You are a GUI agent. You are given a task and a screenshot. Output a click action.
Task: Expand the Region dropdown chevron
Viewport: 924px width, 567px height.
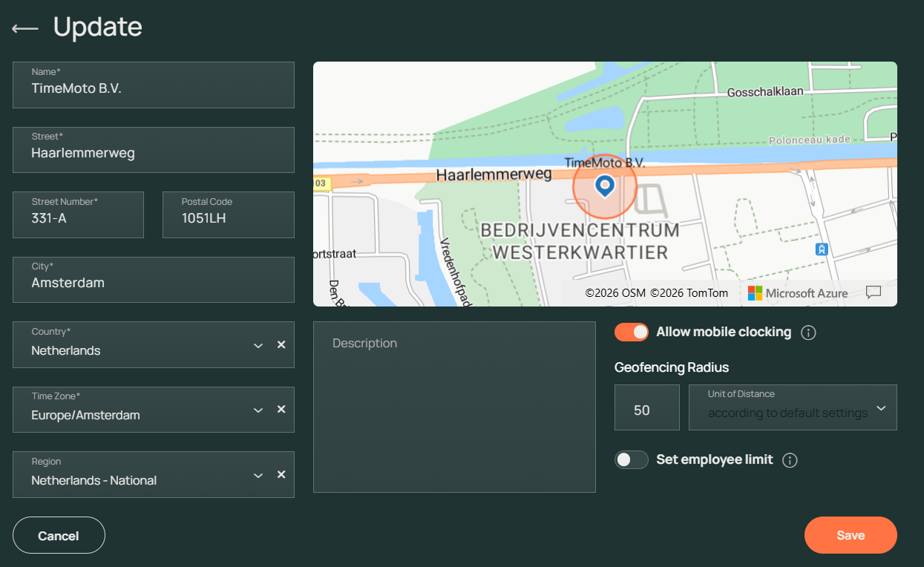pyautogui.click(x=258, y=475)
